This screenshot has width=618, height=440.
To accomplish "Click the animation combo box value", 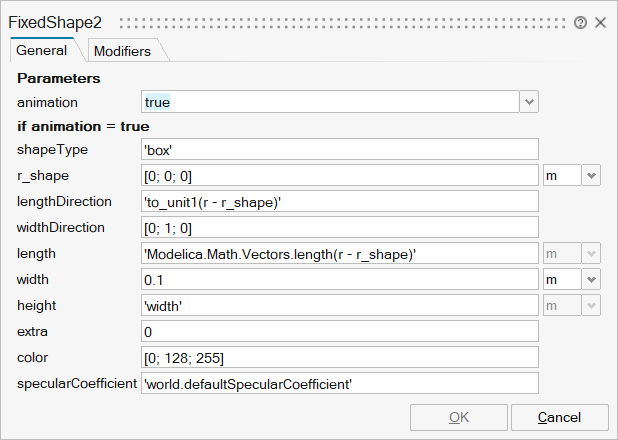I will 330,102.
